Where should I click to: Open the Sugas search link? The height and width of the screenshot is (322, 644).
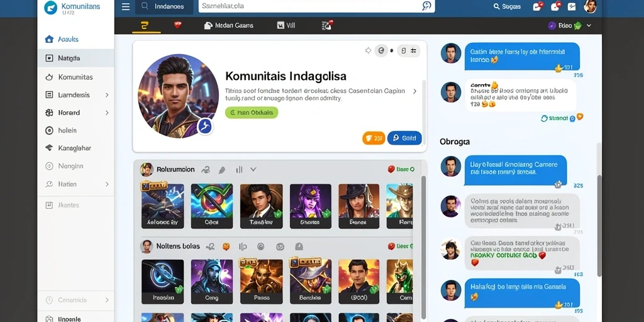(x=507, y=6)
